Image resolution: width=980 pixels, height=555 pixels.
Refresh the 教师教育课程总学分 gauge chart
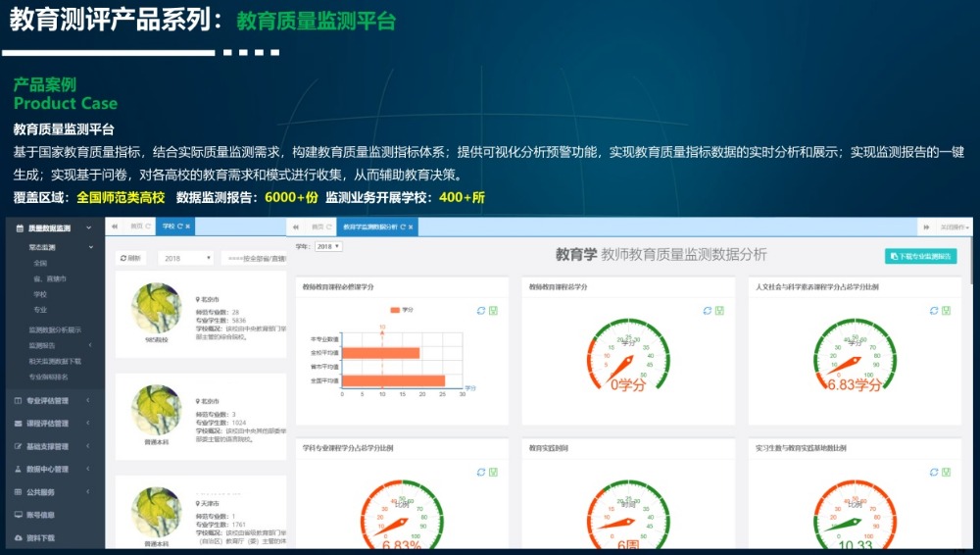point(706,310)
